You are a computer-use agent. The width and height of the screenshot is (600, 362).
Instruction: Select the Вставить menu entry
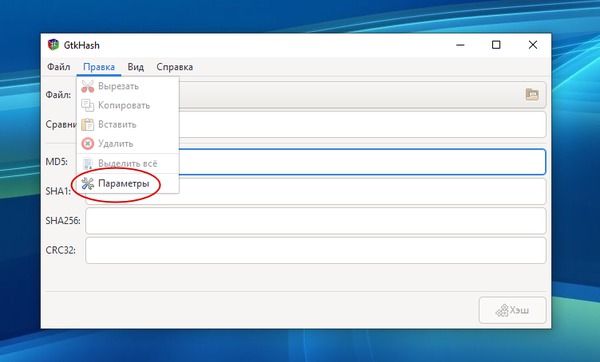(128, 124)
